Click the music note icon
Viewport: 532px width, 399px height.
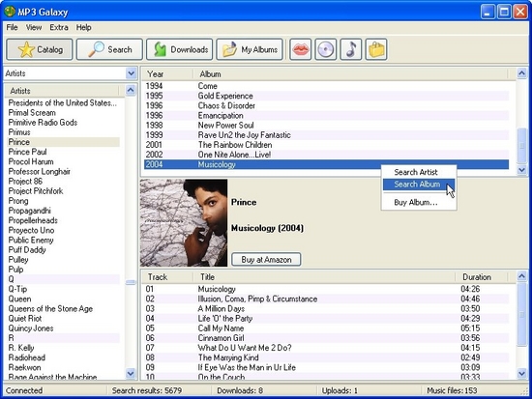[x=351, y=49]
